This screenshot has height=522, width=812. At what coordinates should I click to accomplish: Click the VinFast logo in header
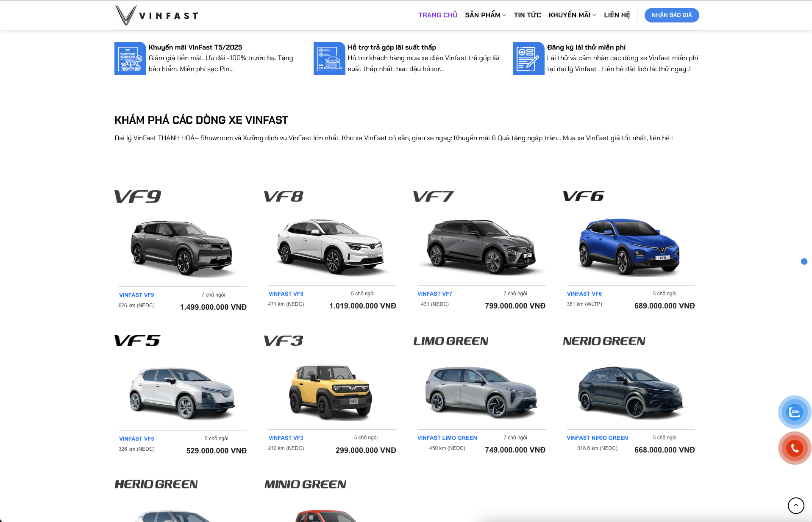156,15
